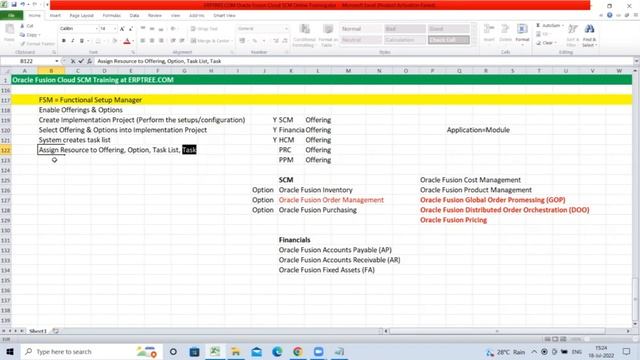Open the Name Box dropdown arrow
Screen dimensions: 640x360
(x=57, y=61)
